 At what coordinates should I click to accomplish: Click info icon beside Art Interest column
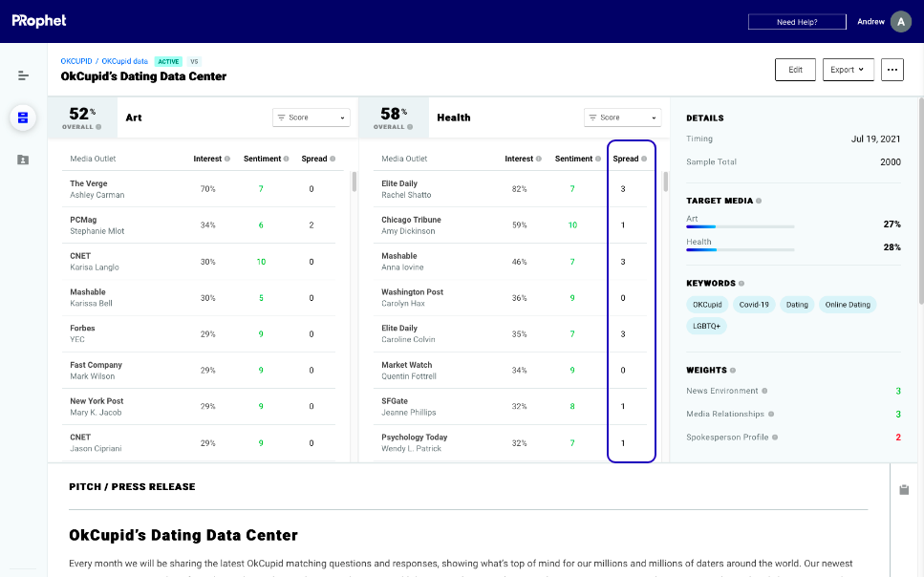coord(227,159)
